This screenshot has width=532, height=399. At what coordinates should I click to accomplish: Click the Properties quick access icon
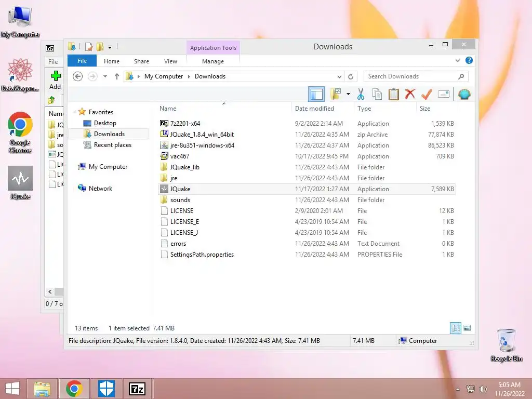click(88, 46)
